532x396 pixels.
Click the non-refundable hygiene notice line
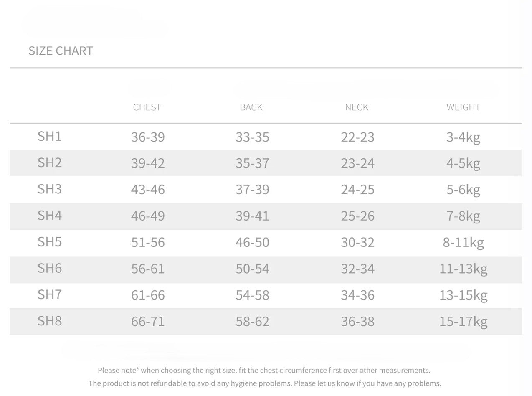265,383
